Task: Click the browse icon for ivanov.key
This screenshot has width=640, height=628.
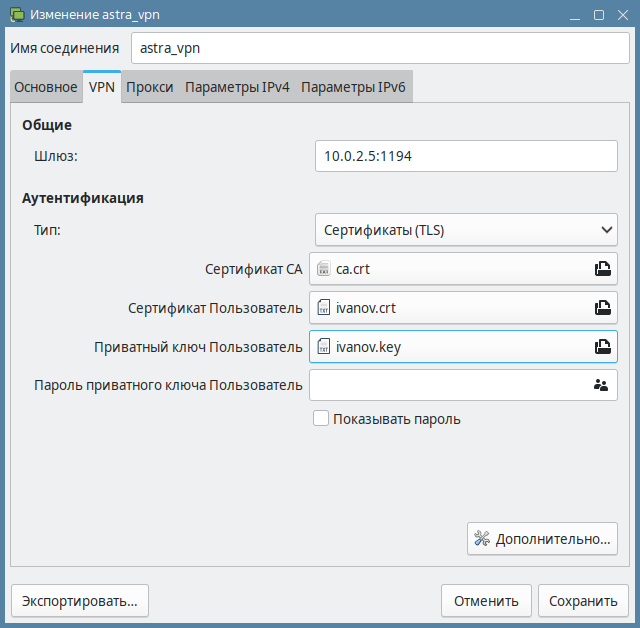Action: (602, 347)
